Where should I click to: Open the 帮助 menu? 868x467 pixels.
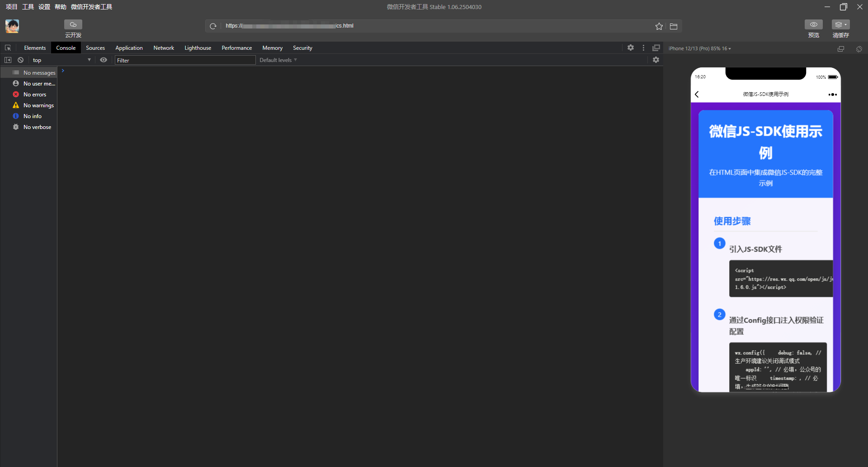(x=61, y=7)
